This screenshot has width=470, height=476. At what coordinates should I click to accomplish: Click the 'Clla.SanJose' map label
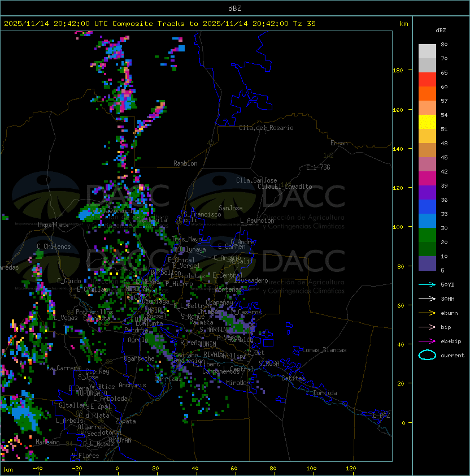coord(256,180)
